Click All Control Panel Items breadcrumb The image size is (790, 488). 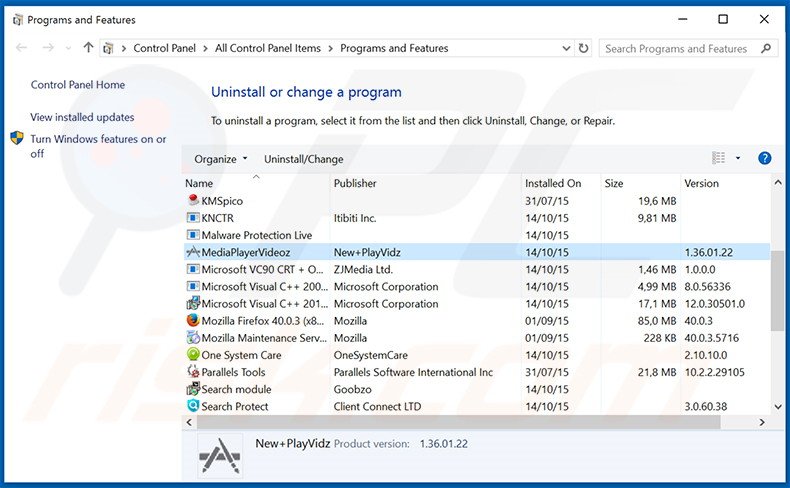(x=268, y=48)
